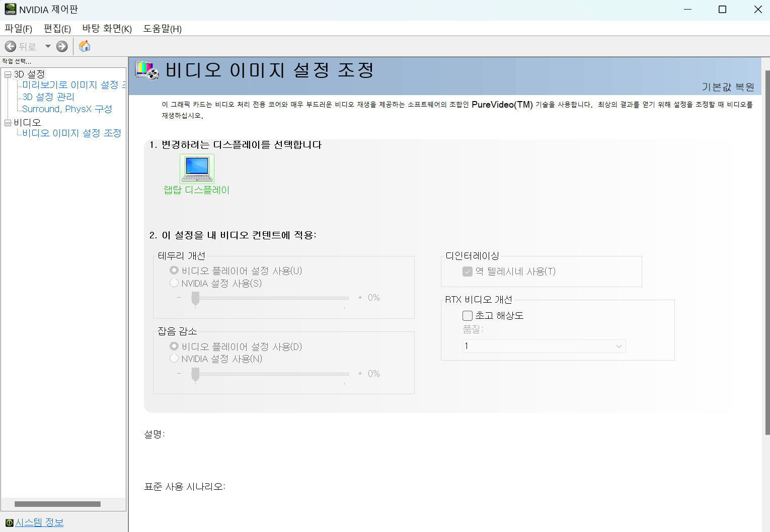
Task: Click the system information icon
Action: 9,523
